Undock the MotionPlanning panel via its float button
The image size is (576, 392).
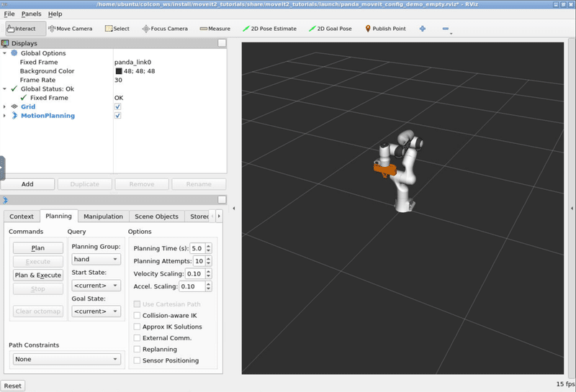(x=222, y=200)
